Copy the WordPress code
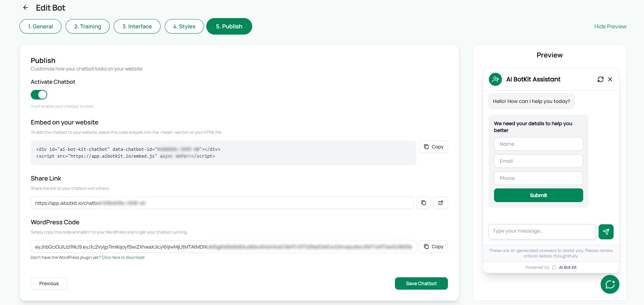 point(433,247)
